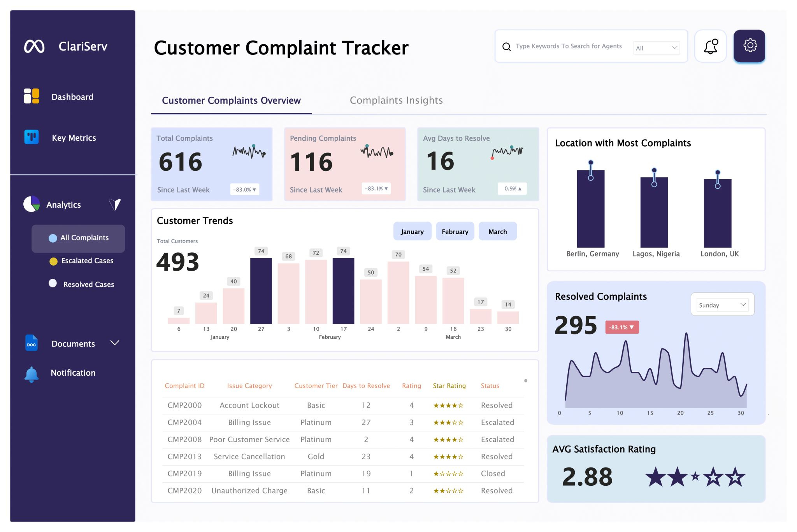Screen dimensions: 797x532
Task: Open the Sunday day dropdown
Action: pyautogui.click(x=722, y=305)
